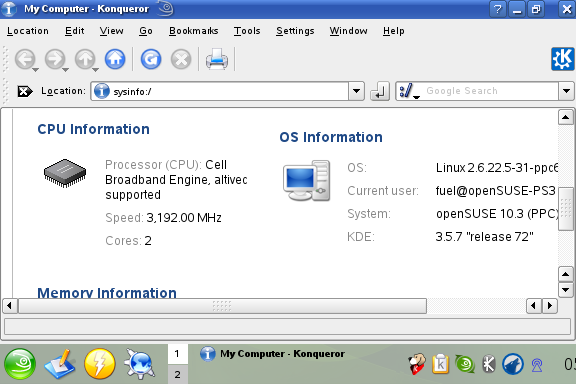Print the current page
Image resolution: width=576 pixels, height=384 pixels.
tap(217, 59)
